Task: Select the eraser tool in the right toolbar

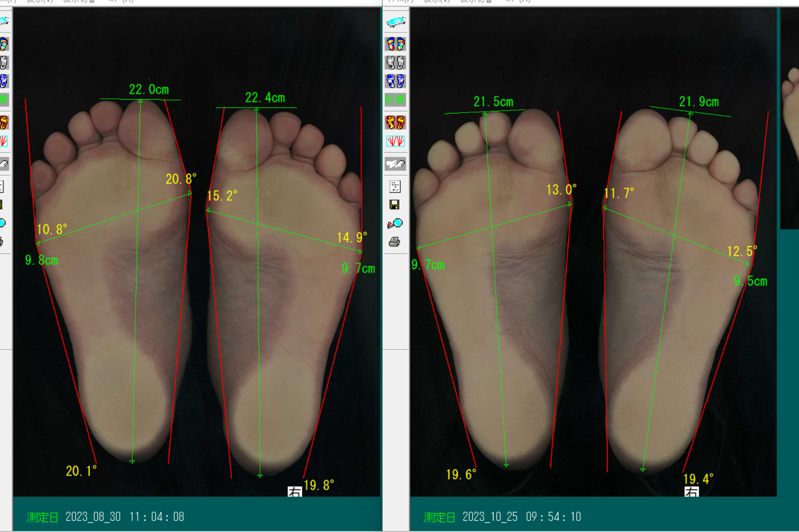Action: (x=395, y=164)
